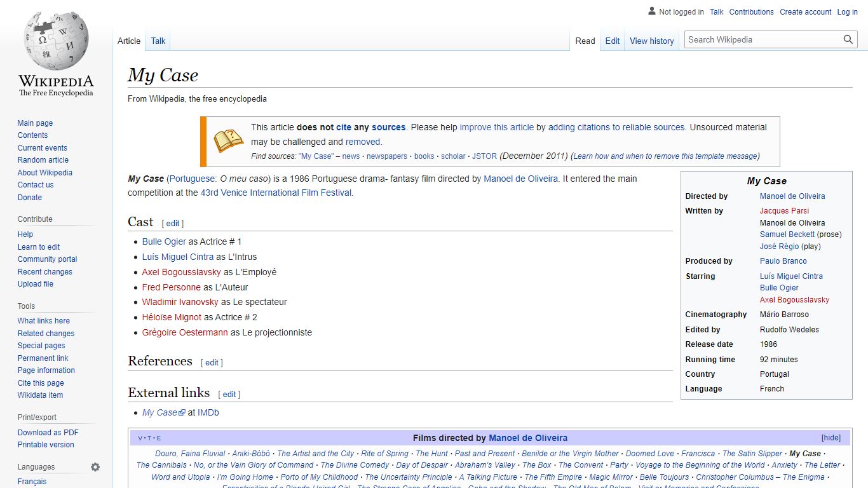
Task: Open 43rd Venice International Film Festival link
Action: coord(276,193)
